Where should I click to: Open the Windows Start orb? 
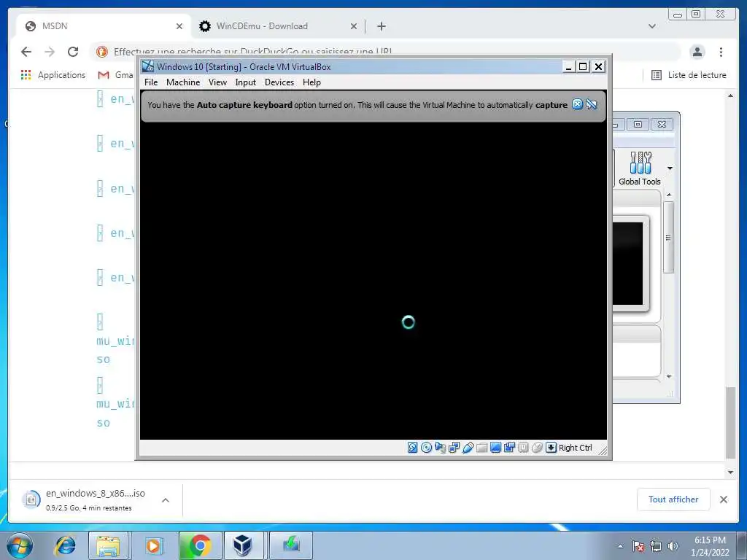tap(20, 545)
